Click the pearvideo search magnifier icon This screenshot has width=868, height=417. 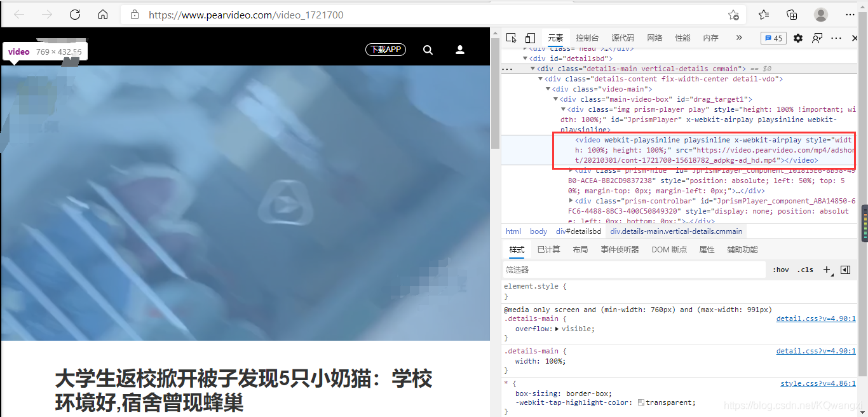[x=428, y=50]
